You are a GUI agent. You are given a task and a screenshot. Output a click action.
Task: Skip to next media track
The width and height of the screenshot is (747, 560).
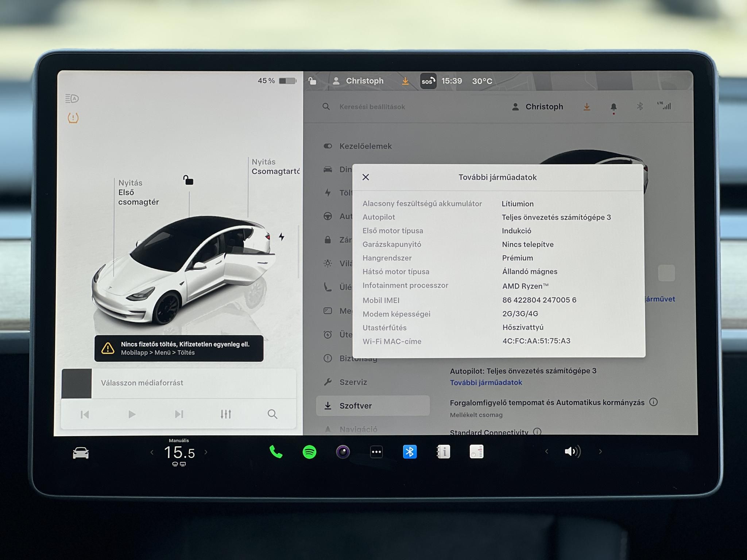[179, 414]
